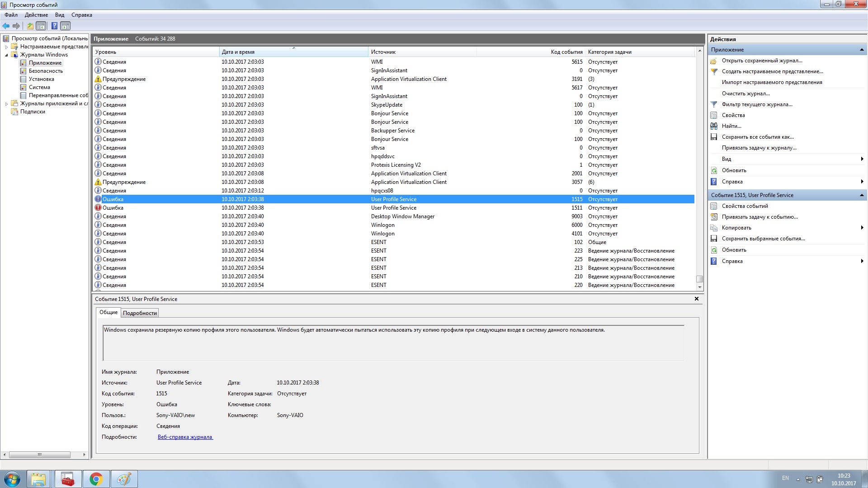Click 'Очистить журнал...' action
This screenshot has height=488, width=868.
pos(745,94)
